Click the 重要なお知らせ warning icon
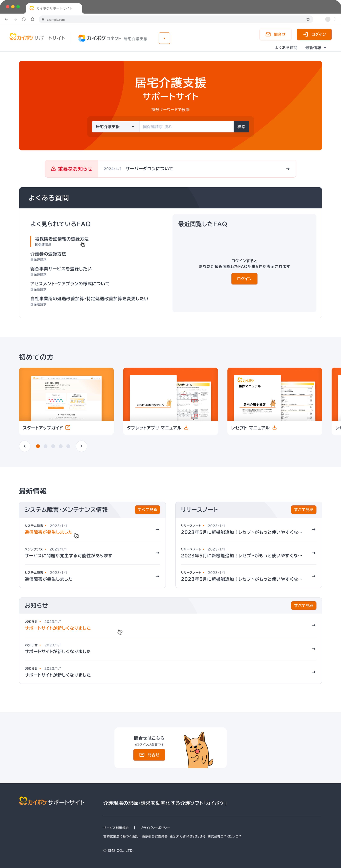Screen dimensions: 341x868 coord(53,169)
